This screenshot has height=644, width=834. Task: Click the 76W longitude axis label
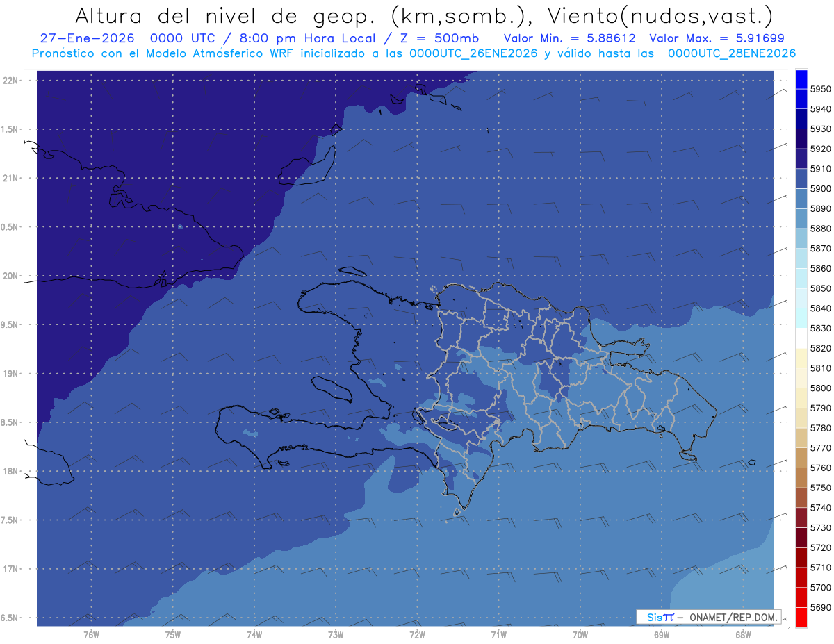[91, 634]
